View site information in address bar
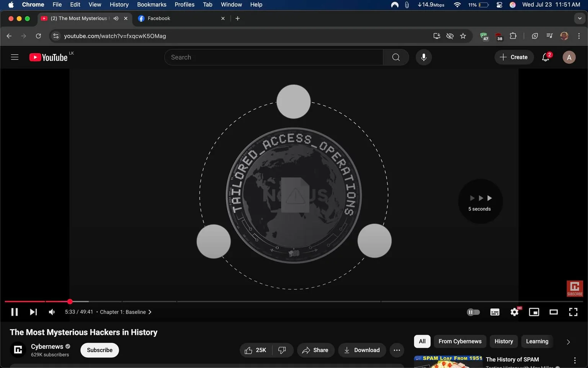Screen dimensions: 588x368 click(56, 36)
